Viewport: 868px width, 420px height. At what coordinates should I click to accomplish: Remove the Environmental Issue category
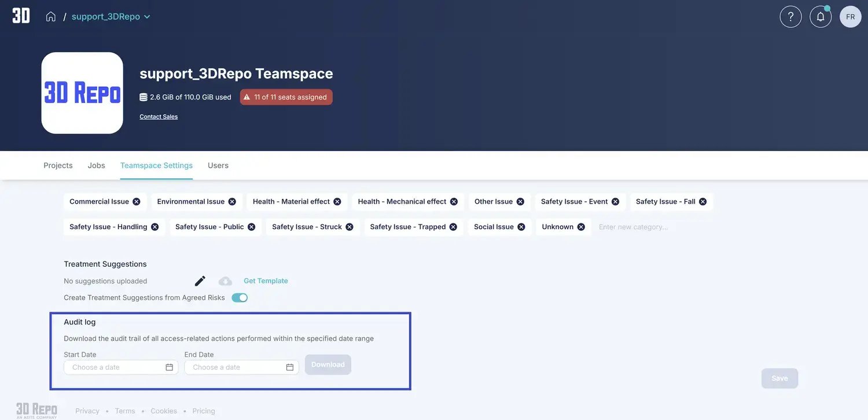pos(232,201)
